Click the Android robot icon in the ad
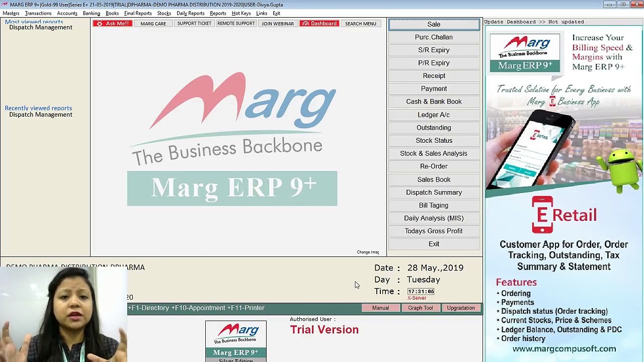Screen dimensions: 644x362 click(623, 171)
